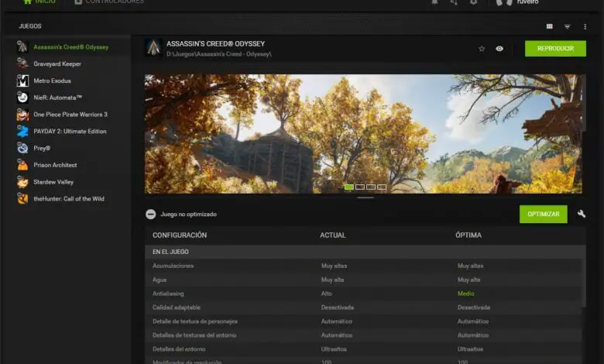Image resolution: width=604 pixels, height=364 pixels.
Task: Click the 'Juego no optimizado' status text
Action: click(x=188, y=215)
